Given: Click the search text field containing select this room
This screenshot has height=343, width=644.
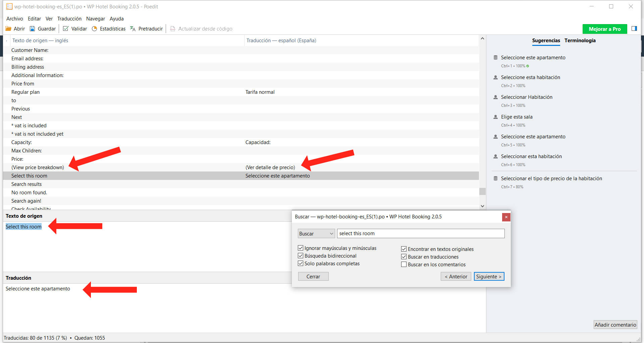Looking at the screenshot, I should click(x=421, y=233).
